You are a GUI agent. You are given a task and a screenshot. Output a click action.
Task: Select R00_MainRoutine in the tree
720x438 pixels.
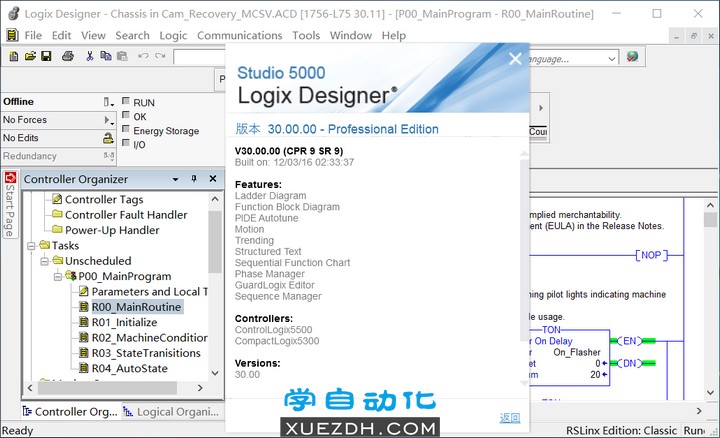point(136,307)
